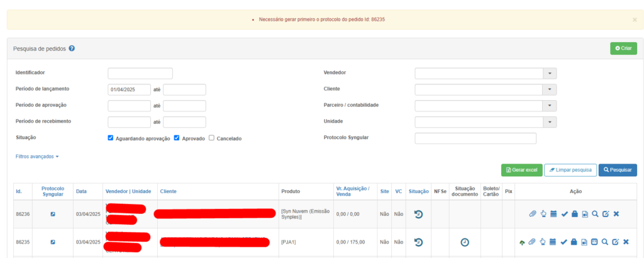
Task: Click the help question mark beside Pesquisa de pedidos
Action: 72,48
